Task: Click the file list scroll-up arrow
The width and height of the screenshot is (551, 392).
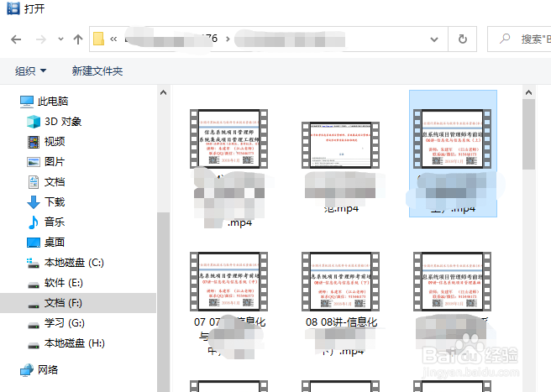Action: 528,92
